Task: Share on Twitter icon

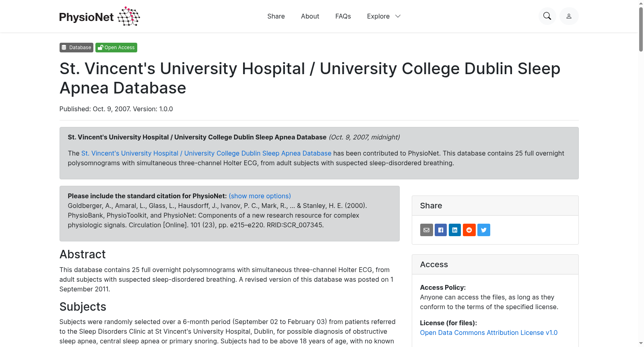Action: (484, 230)
